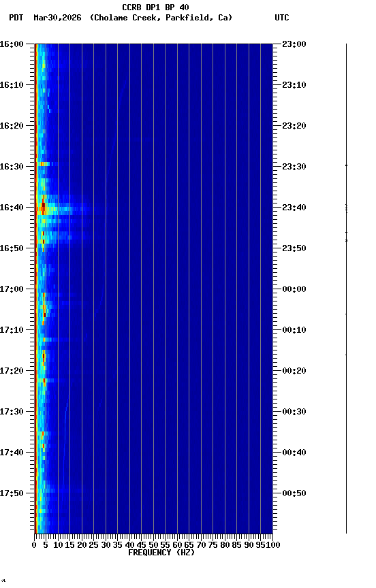
Task: Click the '00:30' UTC time label
Action: tap(294, 412)
